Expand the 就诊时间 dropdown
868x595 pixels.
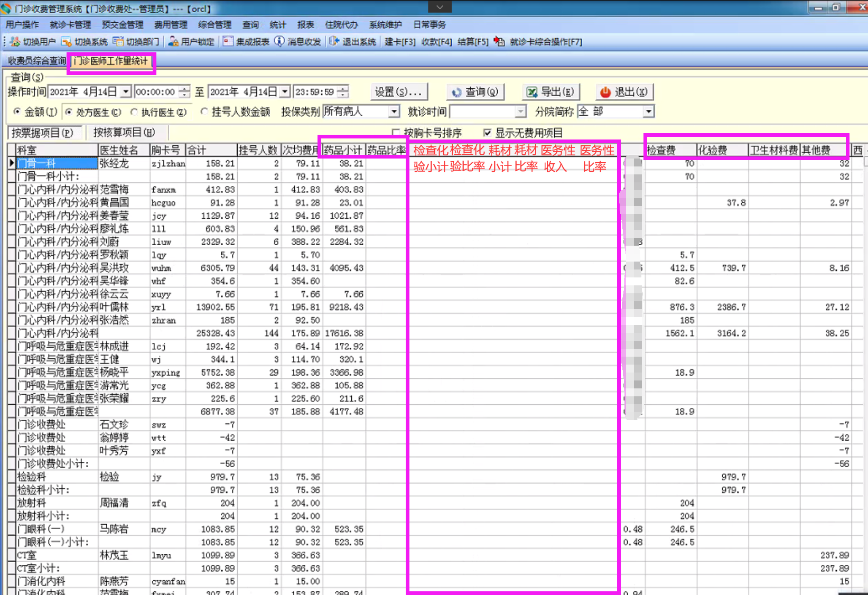point(521,111)
